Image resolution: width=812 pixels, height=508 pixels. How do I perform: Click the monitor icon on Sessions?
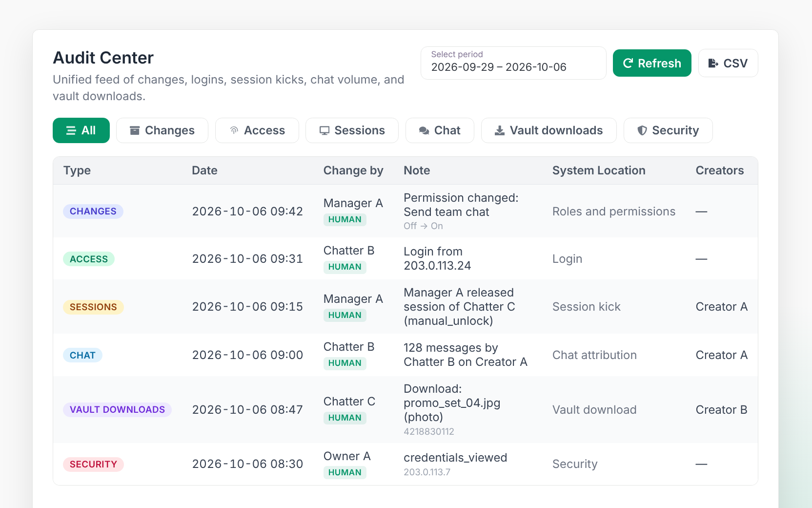325,130
